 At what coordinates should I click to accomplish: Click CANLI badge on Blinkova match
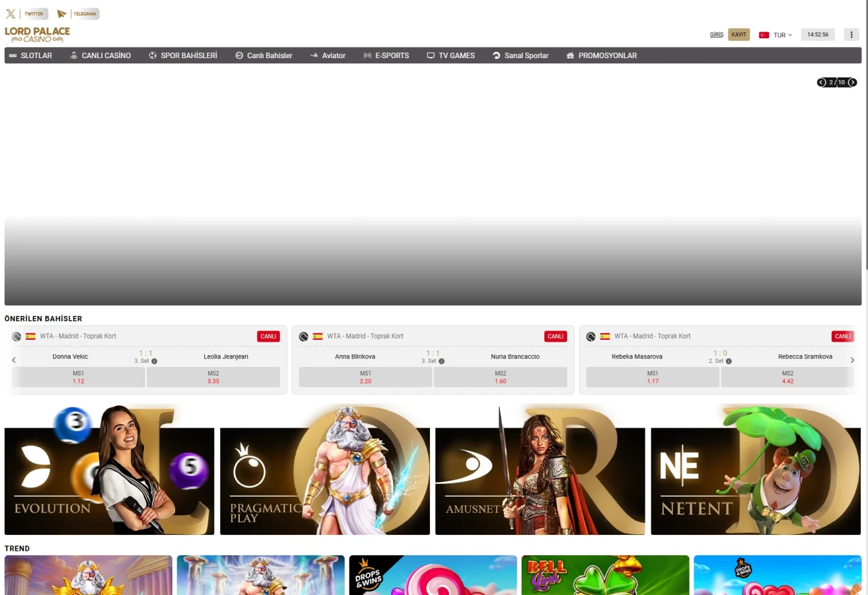point(556,337)
